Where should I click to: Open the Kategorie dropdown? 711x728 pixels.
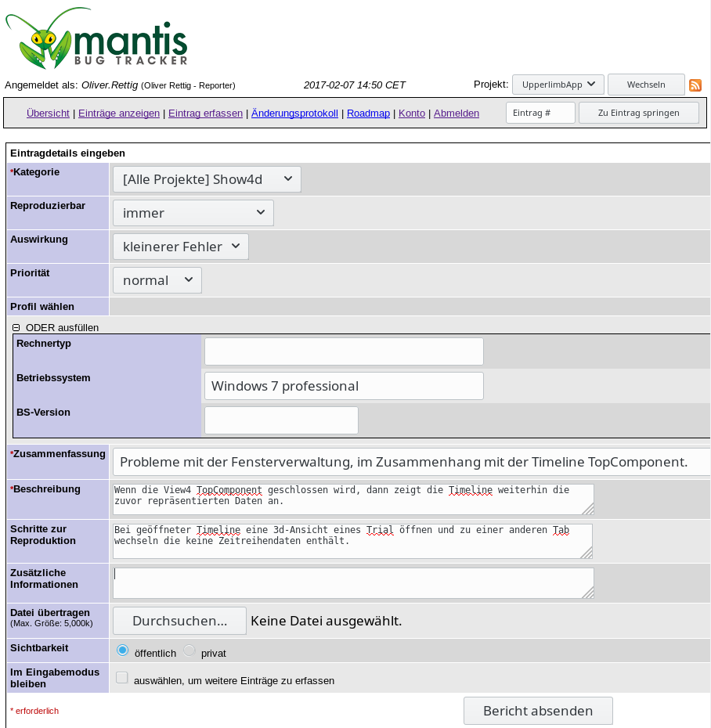pyautogui.click(x=207, y=179)
